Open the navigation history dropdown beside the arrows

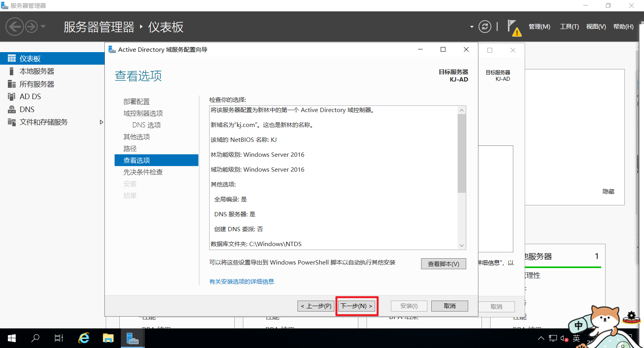(x=43, y=27)
